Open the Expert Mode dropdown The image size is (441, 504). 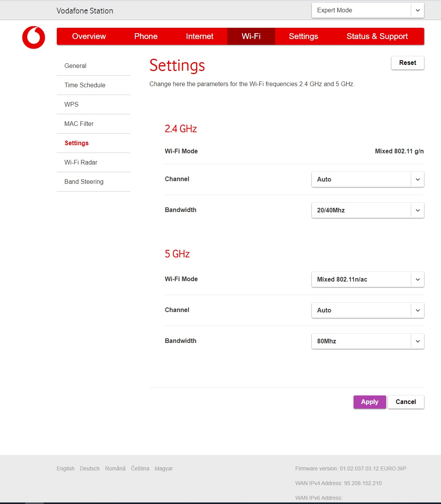[x=368, y=10]
